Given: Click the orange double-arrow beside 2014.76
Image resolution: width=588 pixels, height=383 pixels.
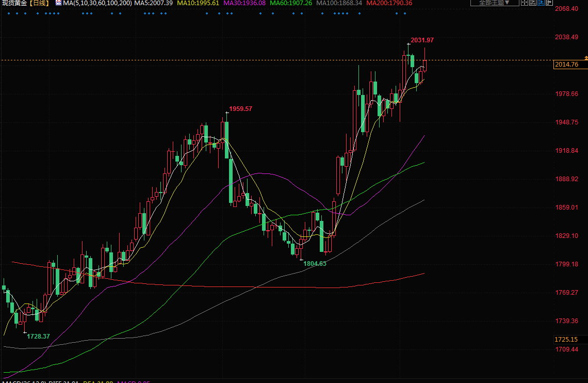Looking at the screenshot, I should [585, 57].
